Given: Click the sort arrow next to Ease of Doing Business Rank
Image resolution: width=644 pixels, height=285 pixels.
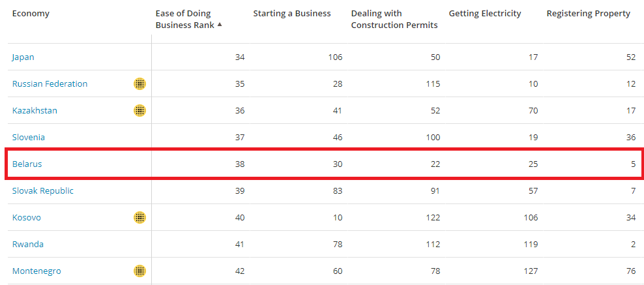Looking at the screenshot, I should tap(220, 25).
